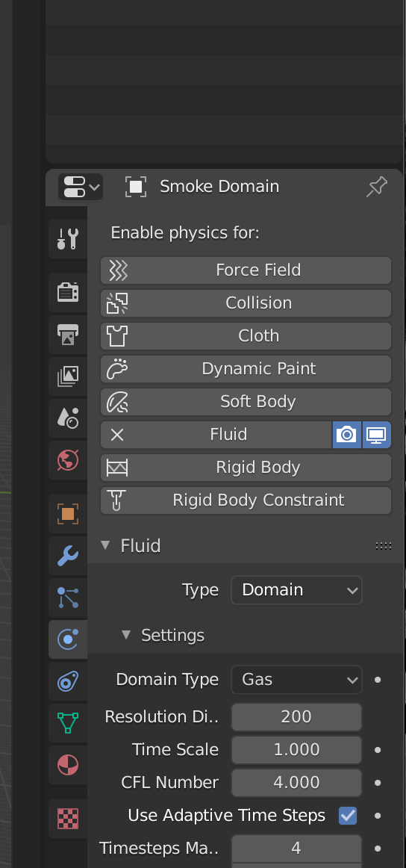Enable Collision physics

[x=246, y=303]
